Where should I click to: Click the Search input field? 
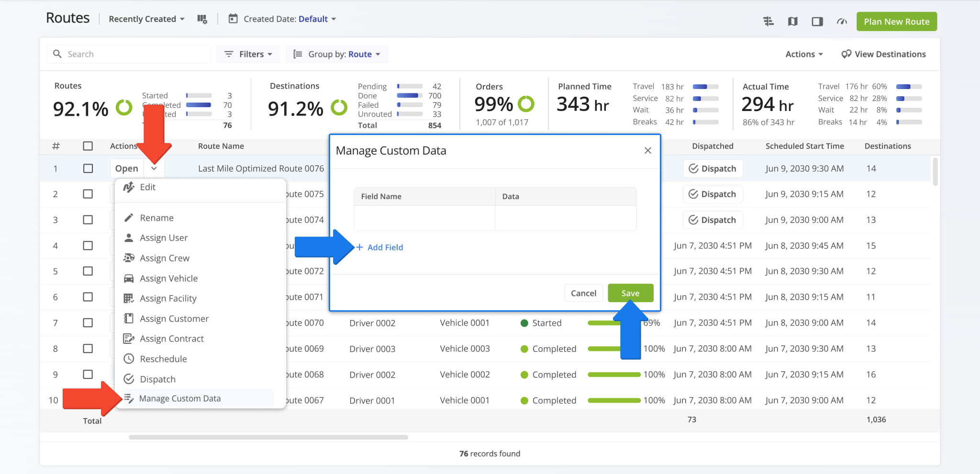[129, 54]
